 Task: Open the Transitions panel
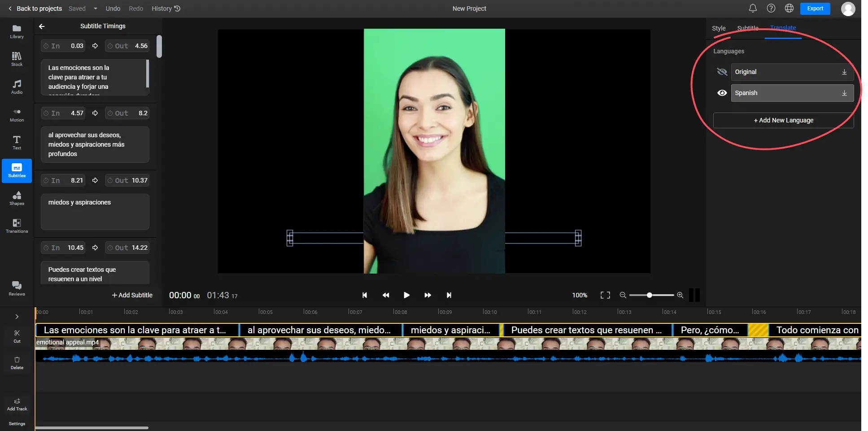click(17, 226)
